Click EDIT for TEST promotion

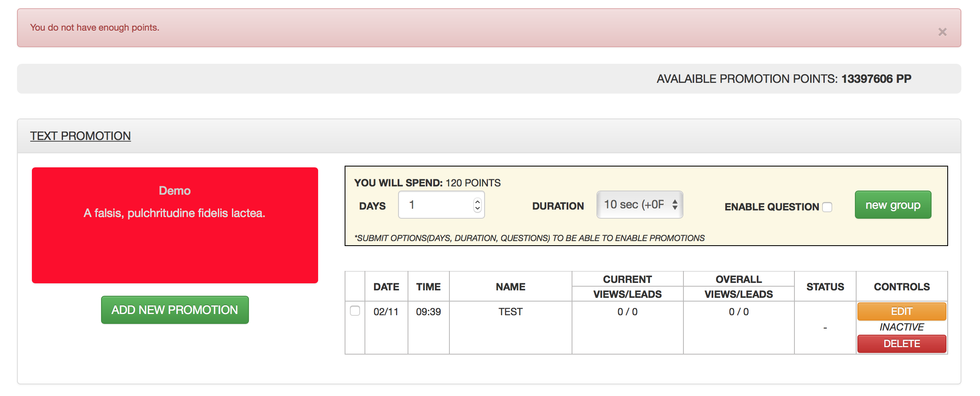902,311
